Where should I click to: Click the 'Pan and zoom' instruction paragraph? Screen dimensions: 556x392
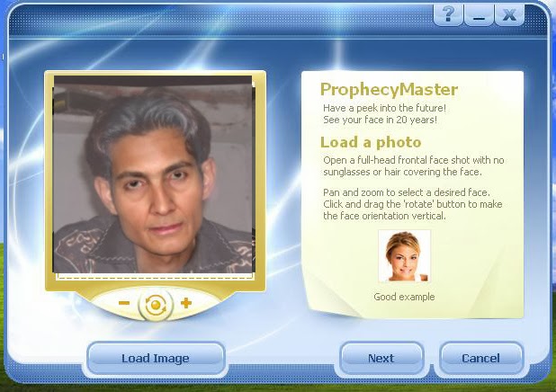(x=412, y=204)
